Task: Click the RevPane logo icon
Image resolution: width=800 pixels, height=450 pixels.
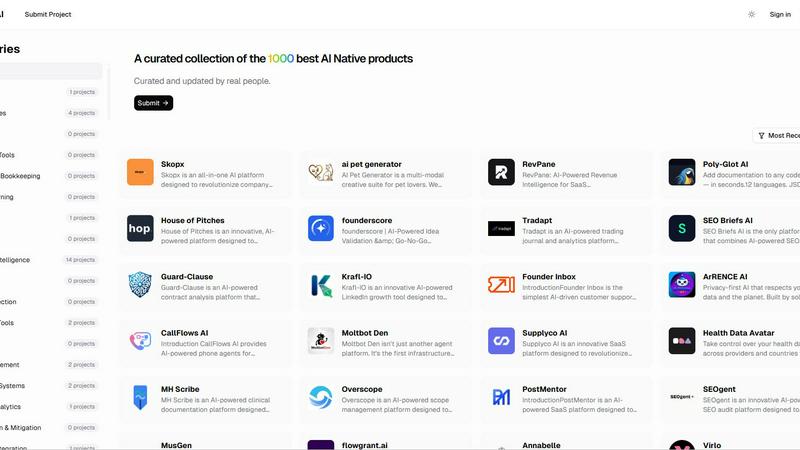Action: pyautogui.click(x=502, y=172)
